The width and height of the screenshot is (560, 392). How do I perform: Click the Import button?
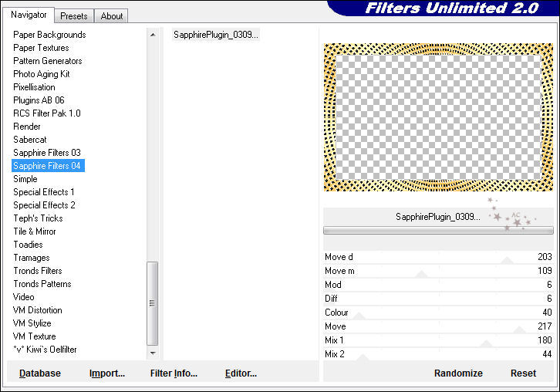click(x=107, y=373)
